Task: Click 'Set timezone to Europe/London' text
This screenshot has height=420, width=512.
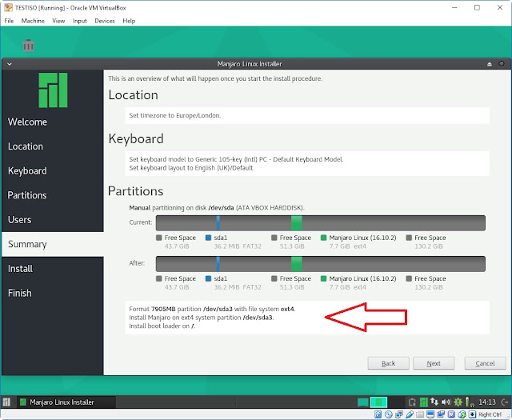Action: click(175, 115)
